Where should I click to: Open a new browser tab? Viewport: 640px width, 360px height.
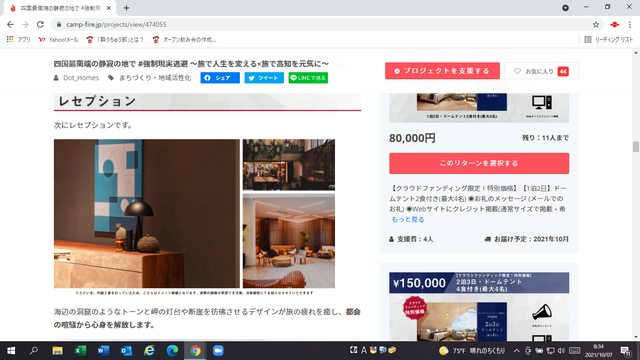pyautogui.click(x=127, y=8)
